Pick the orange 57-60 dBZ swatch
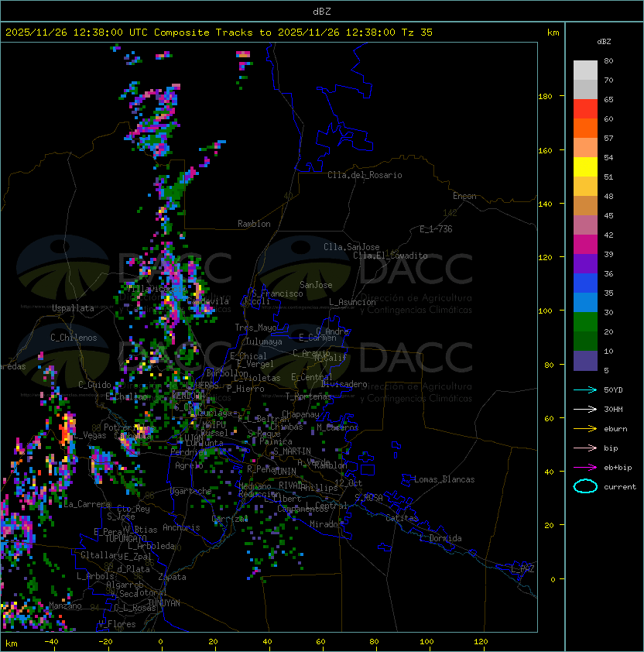The height and width of the screenshot is (652, 644). 585,128
